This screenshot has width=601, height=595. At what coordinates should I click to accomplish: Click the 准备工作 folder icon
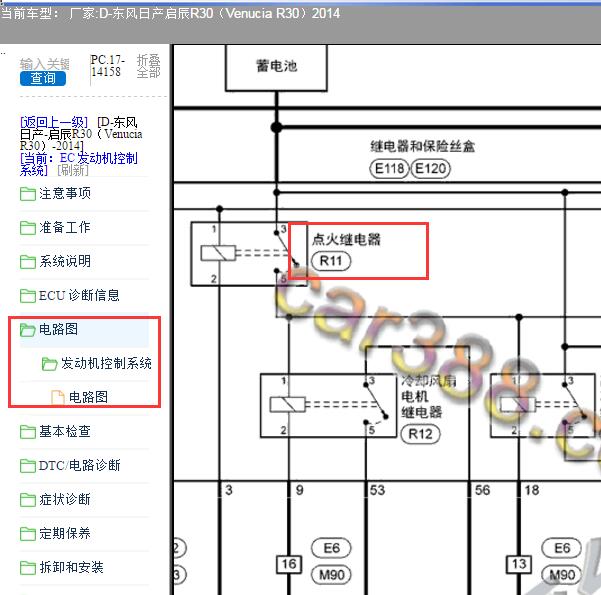pos(28,228)
